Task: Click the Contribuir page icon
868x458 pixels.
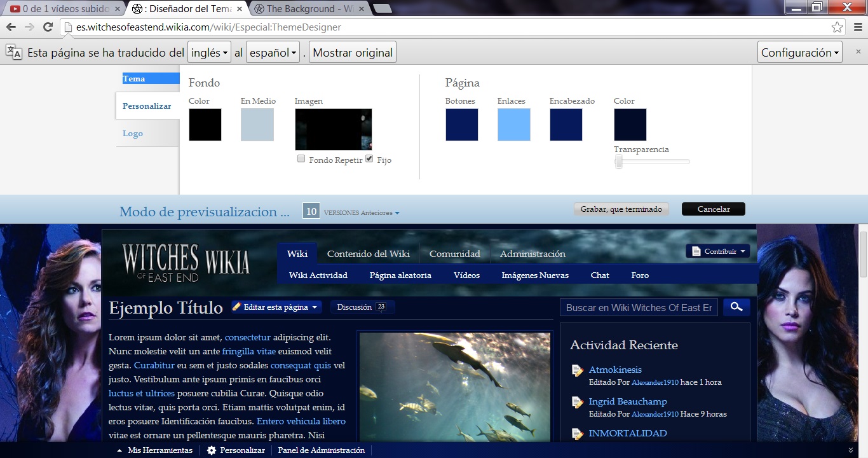Action: coord(696,251)
